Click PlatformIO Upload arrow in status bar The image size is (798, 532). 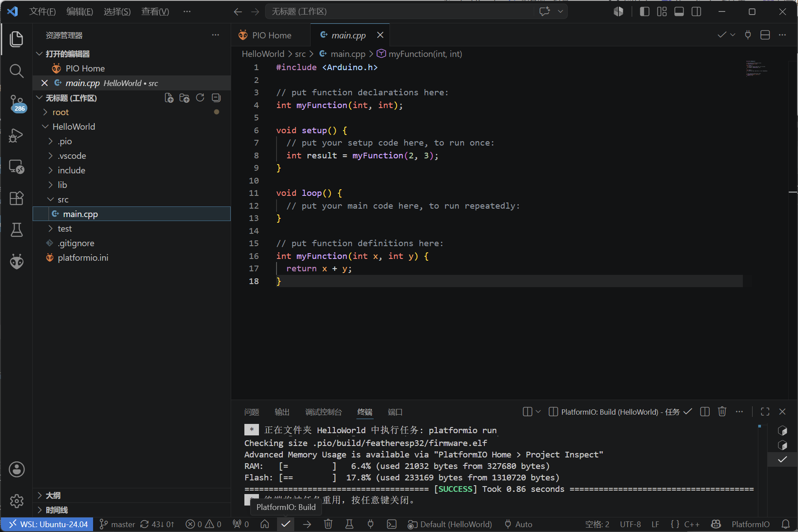[307, 524]
